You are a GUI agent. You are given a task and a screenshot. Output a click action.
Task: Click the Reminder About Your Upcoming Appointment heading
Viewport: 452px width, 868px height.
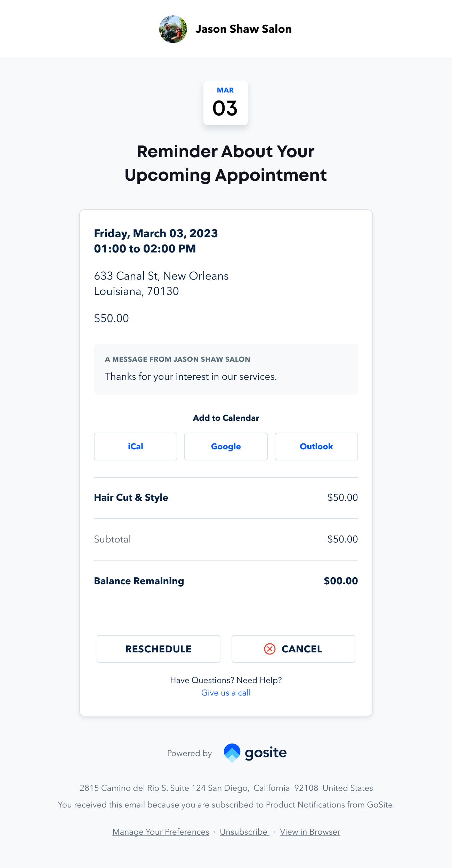[x=226, y=163]
